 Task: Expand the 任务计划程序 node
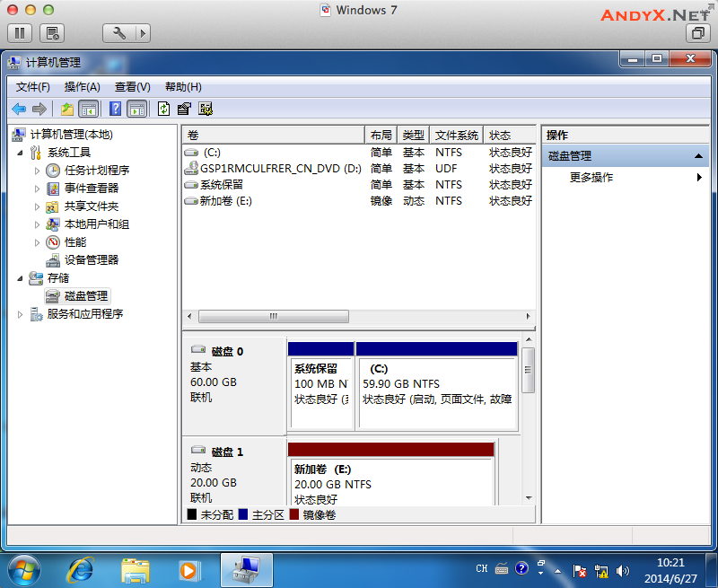coord(37,171)
